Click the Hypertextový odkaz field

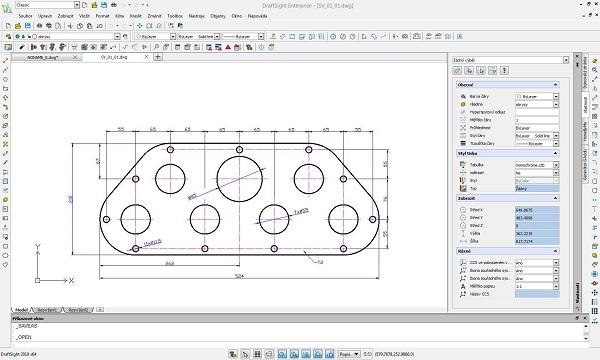[537, 112]
